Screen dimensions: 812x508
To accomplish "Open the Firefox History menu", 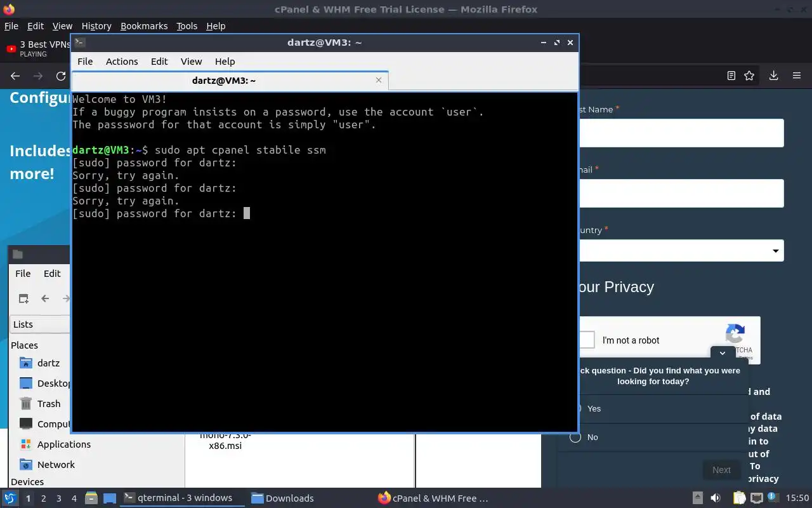I will [x=96, y=26].
